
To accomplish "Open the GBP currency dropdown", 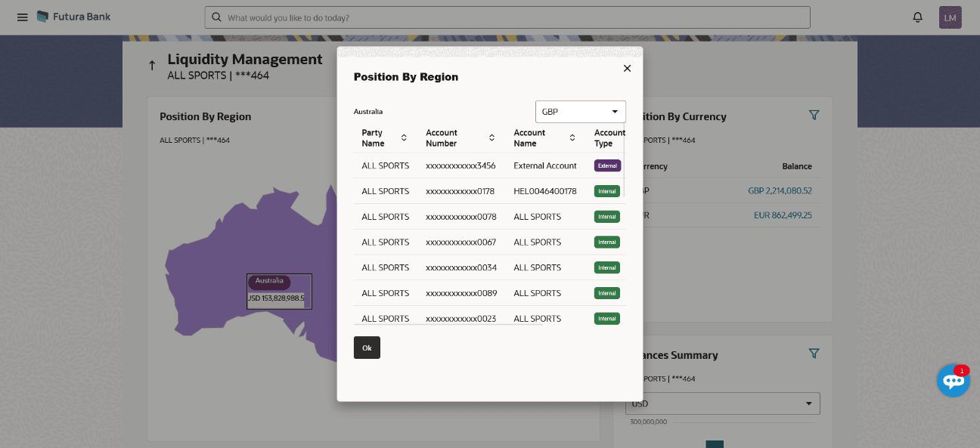I will tap(581, 112).
